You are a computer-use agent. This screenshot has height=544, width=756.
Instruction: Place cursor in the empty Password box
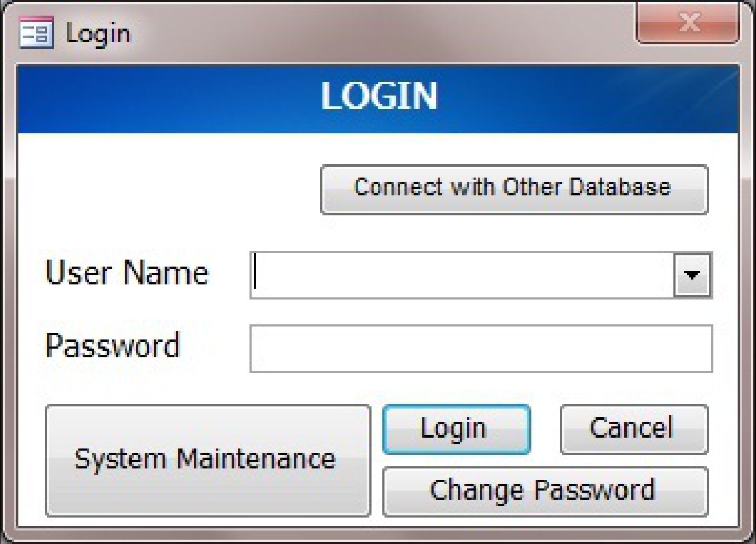481,349
